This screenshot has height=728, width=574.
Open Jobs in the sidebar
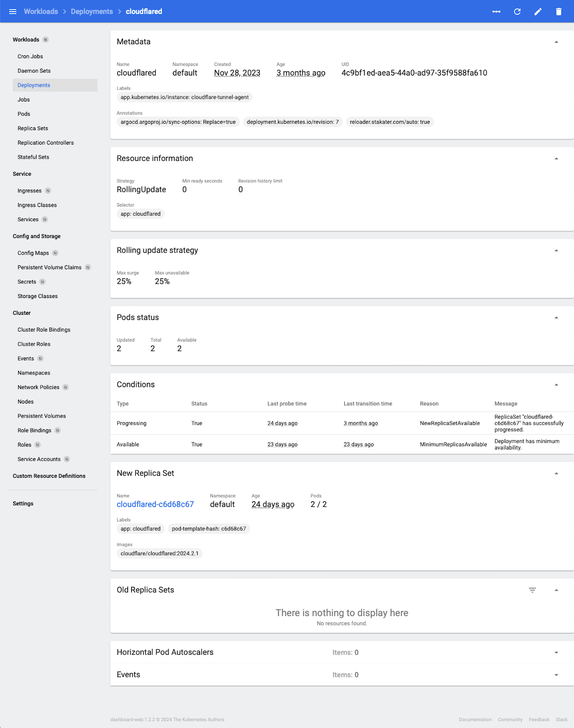click(24, 100)
